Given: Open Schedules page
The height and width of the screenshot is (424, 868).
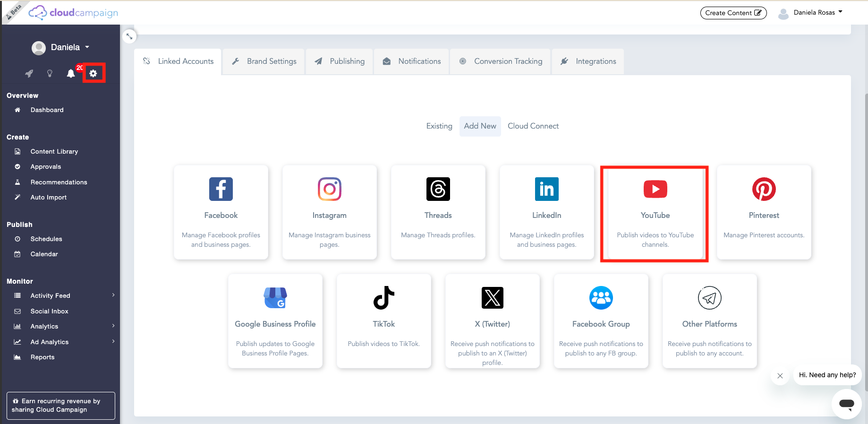Looking at the screenshot, I should [46, 239].
